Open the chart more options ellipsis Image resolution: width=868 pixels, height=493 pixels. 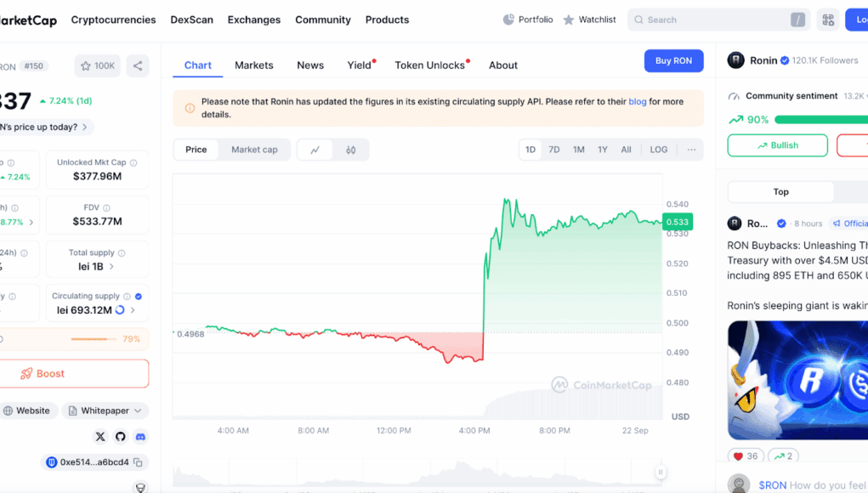pos(691,150)
